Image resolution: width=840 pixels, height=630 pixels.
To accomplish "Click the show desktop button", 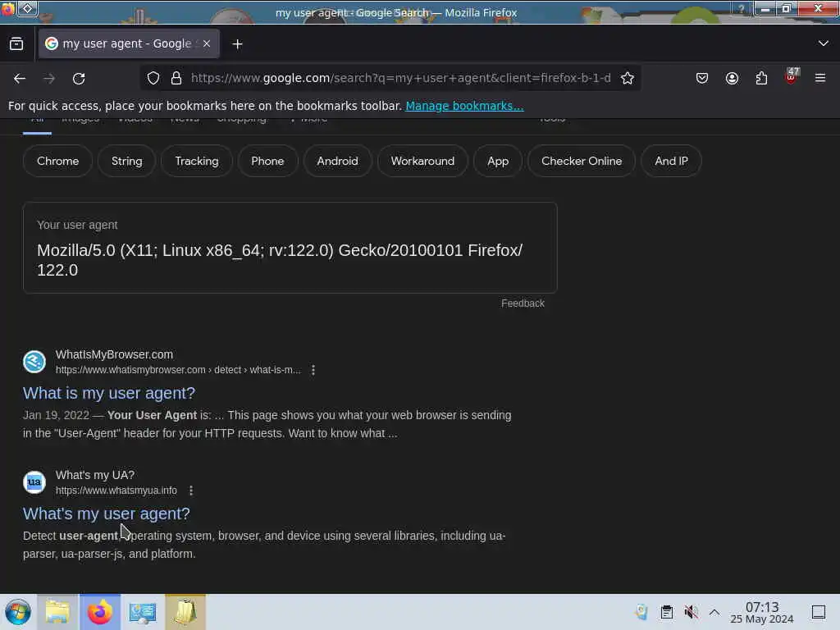I will click(819, 612).
